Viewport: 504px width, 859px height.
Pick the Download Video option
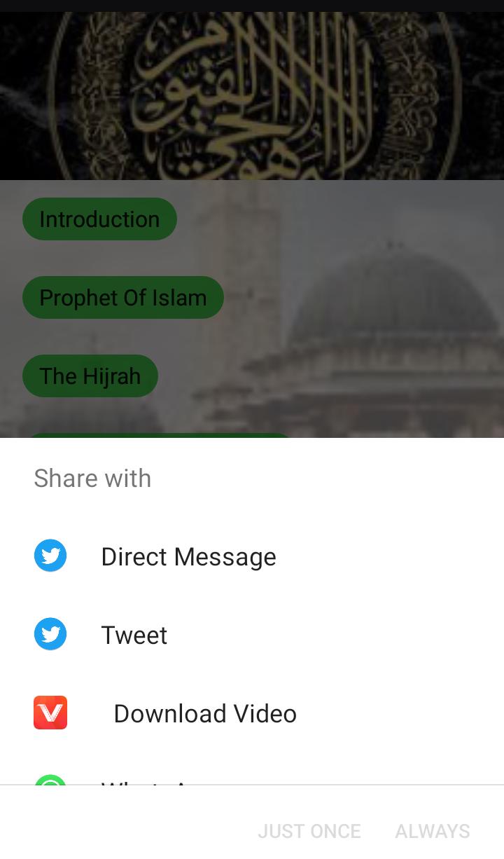click(252, 713)
